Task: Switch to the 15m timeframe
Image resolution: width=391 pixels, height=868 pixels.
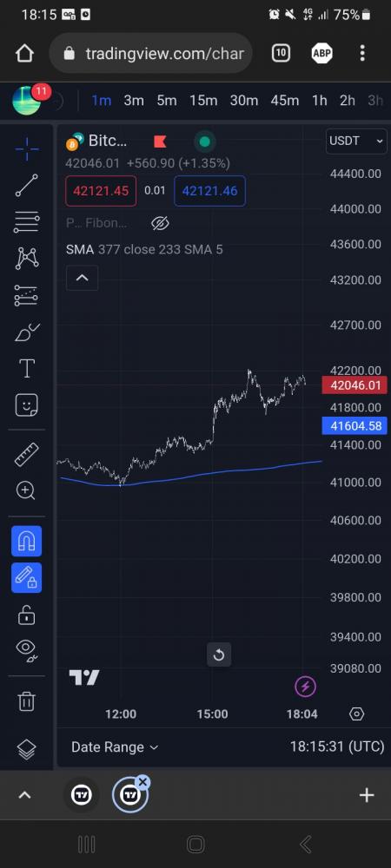Action: point(203,100)
